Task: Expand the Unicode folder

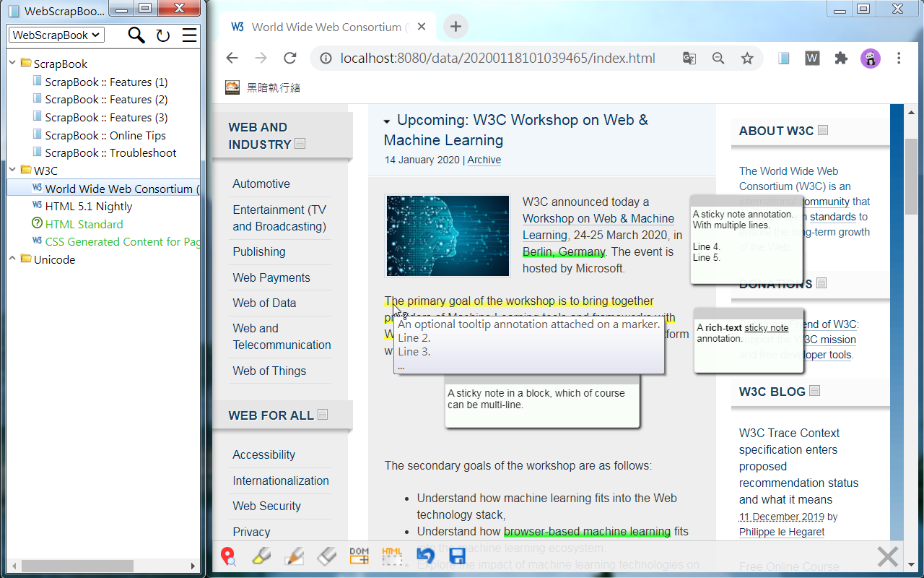Action: [12, 259]
